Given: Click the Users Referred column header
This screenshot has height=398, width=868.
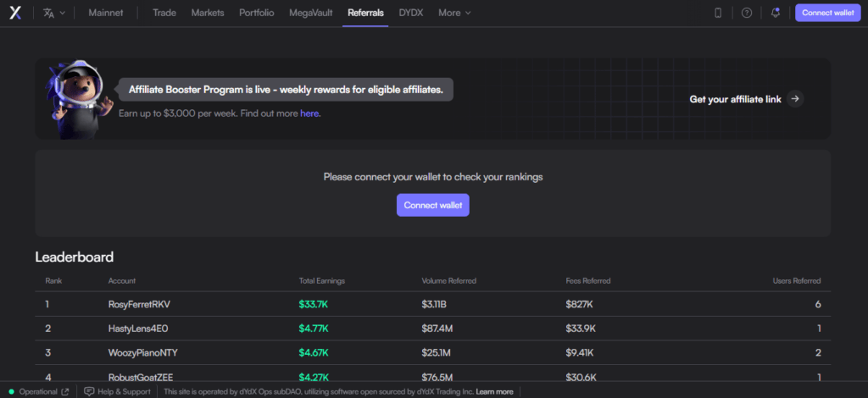Looking at the screenshot, I should coord(797,281).
